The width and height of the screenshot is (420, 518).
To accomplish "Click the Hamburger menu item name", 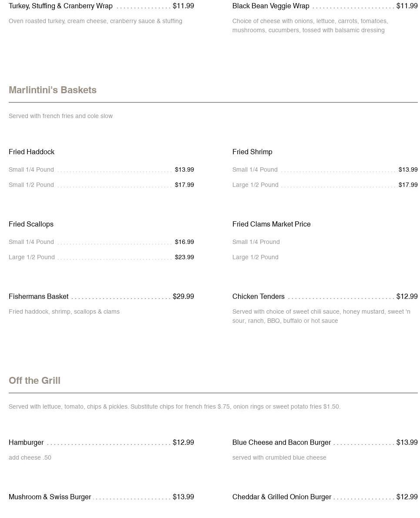I will [26, 442].
